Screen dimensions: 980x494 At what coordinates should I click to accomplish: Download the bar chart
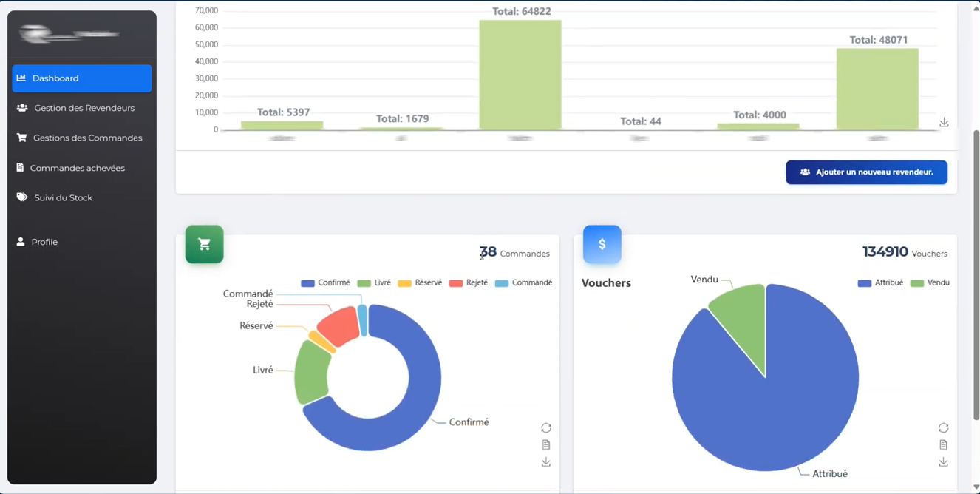click(944, 123)
